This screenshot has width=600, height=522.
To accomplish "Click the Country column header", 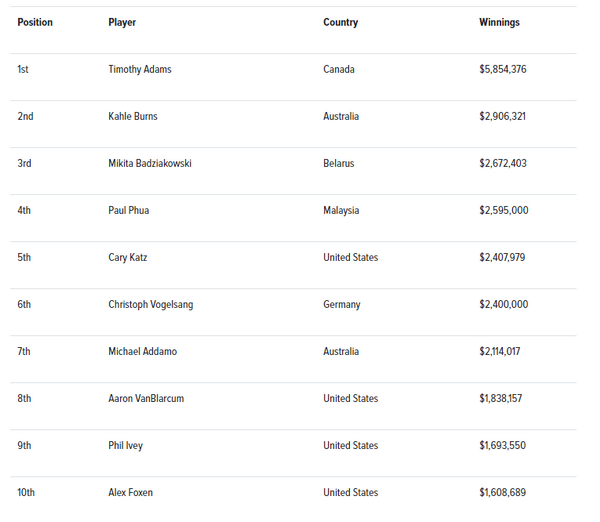I will [x=341, y=22].
